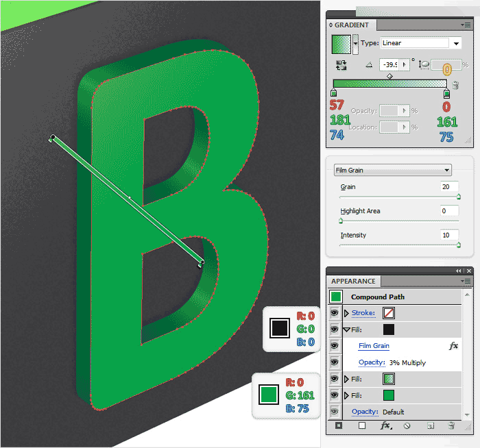The width and height of the screenshot is (480, 448).
Task: Hide the black Fill attribute
Action: point(335,329)
